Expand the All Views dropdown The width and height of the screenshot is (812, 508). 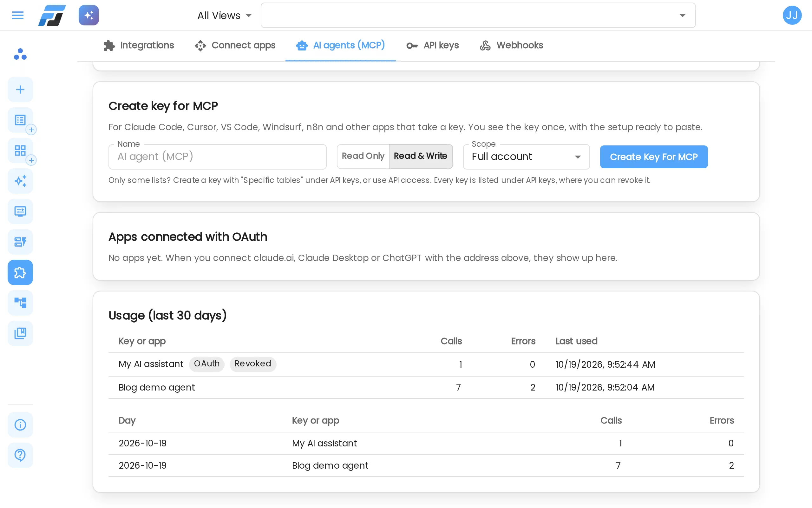point(225,16)
